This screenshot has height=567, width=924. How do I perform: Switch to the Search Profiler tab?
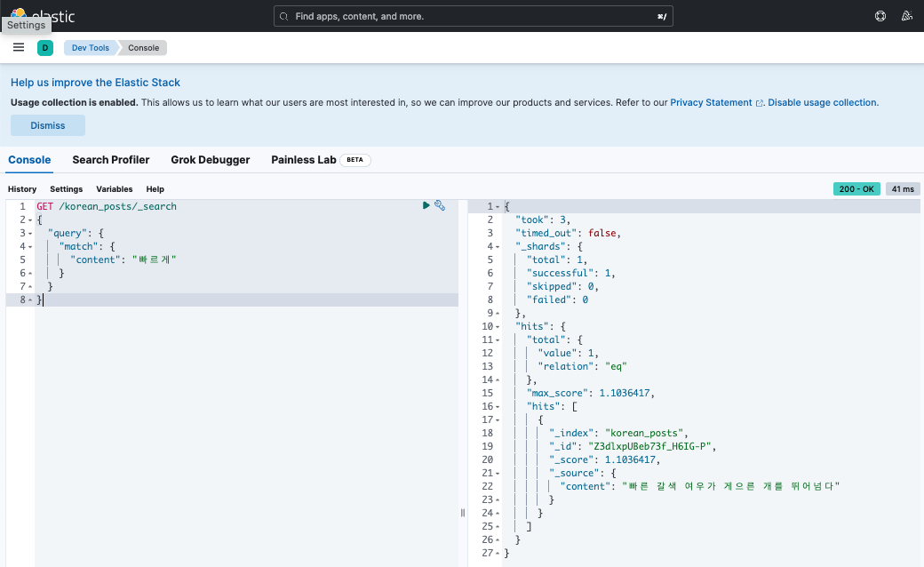coord(110,160)
